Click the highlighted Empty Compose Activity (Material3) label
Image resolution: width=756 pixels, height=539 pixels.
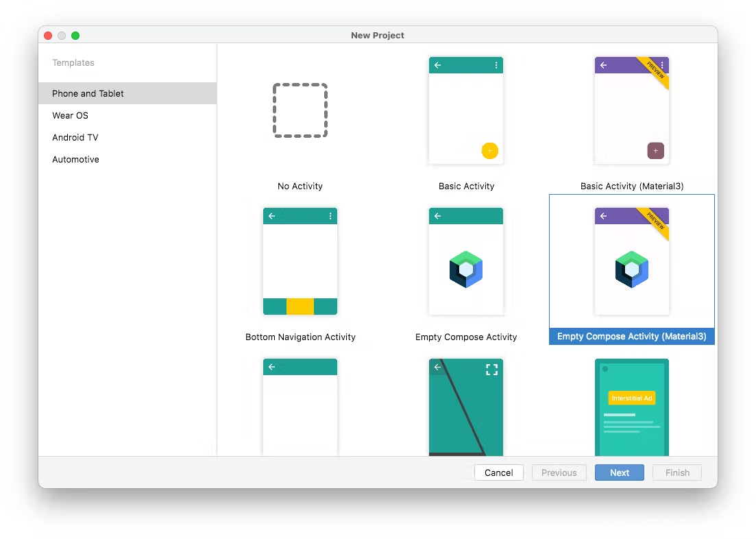click(x=632, y=336)
